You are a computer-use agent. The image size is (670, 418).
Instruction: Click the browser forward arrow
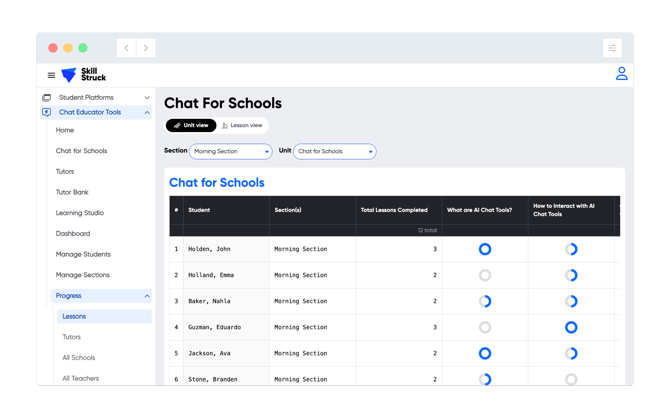pos(146,48)
